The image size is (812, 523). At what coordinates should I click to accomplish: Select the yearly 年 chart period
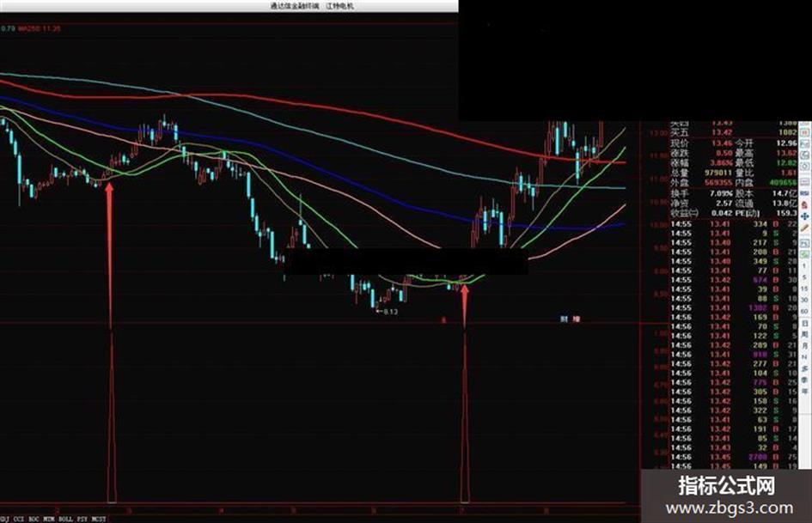click(x=804, y=391)
